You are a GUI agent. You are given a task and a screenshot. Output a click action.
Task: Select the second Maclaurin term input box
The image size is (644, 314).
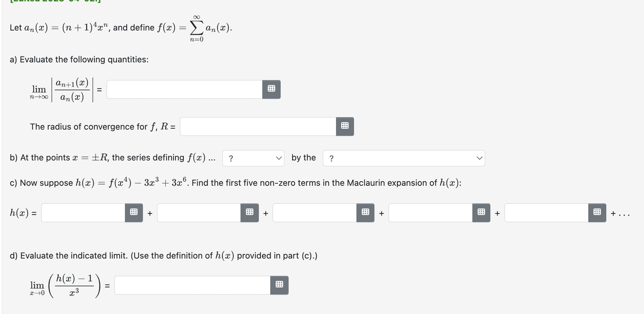[199, 213]
